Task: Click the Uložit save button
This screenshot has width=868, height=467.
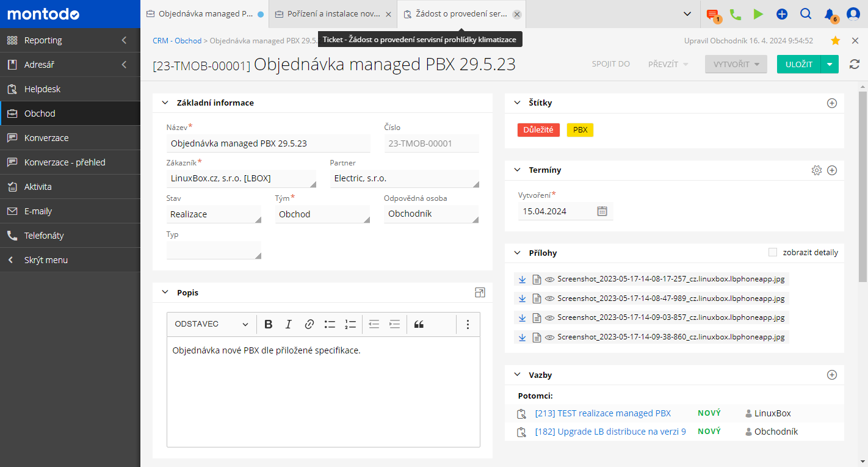Action: tap(798, 64)
